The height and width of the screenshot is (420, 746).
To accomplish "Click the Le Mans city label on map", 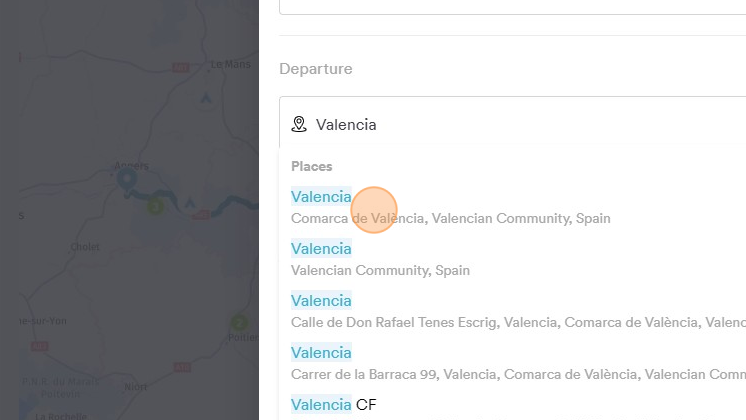I will click(x=229, y=63).
